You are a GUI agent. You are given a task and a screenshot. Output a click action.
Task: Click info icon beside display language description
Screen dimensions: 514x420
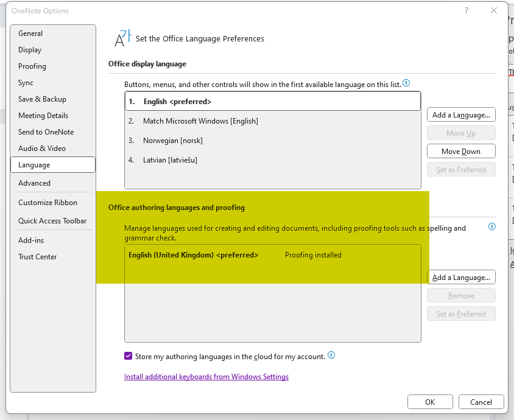coord(406,83)
